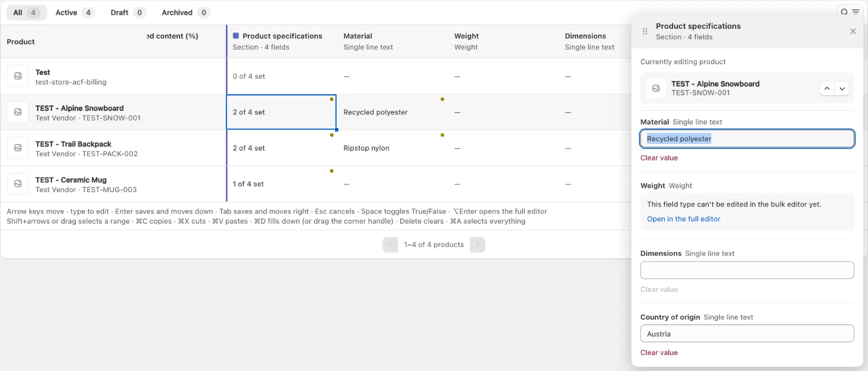Click Alpine Snowboard thumbnail in table row

pos(18,112)
